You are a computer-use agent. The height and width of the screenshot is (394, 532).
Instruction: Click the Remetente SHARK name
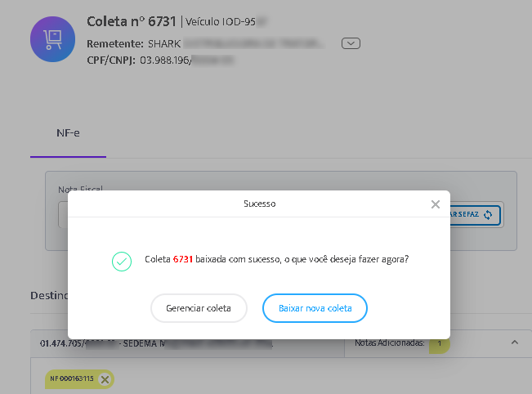tap(164, 44)
